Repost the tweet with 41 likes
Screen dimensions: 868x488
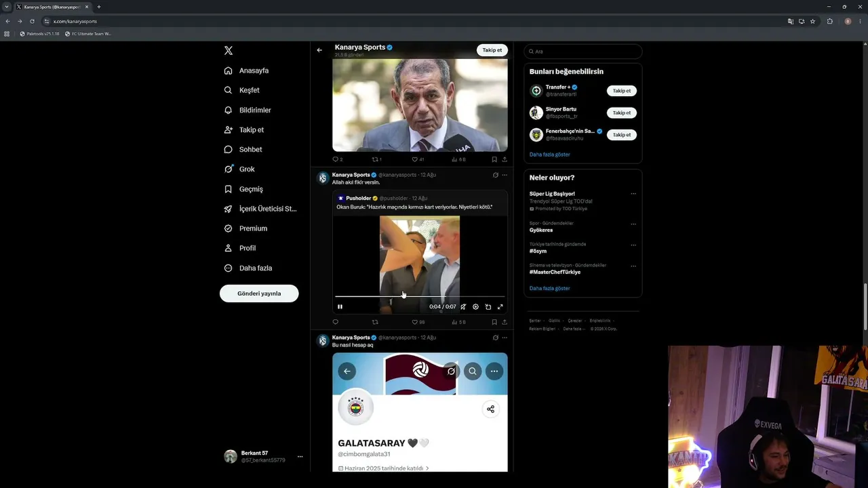point(375,159)
